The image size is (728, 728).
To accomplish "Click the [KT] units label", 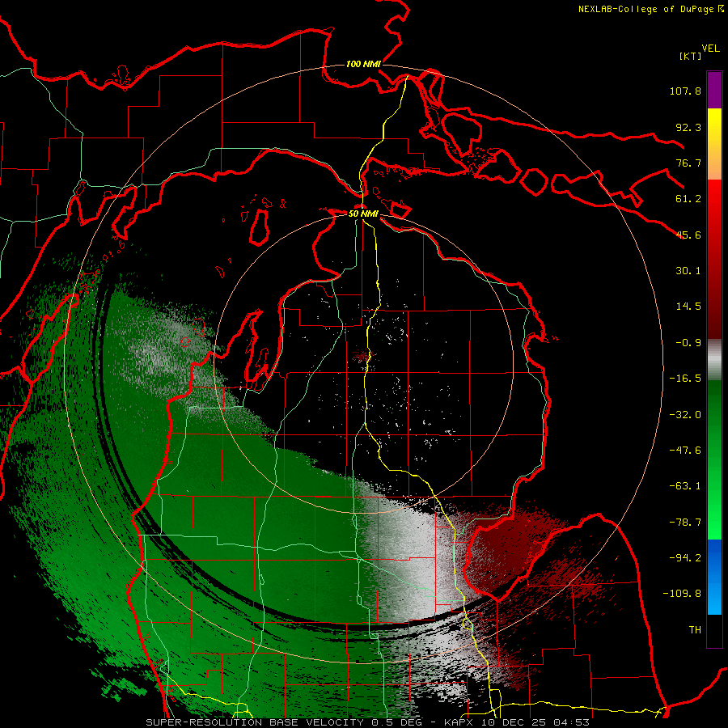I will pyautogui.click(x=690, y=56).
